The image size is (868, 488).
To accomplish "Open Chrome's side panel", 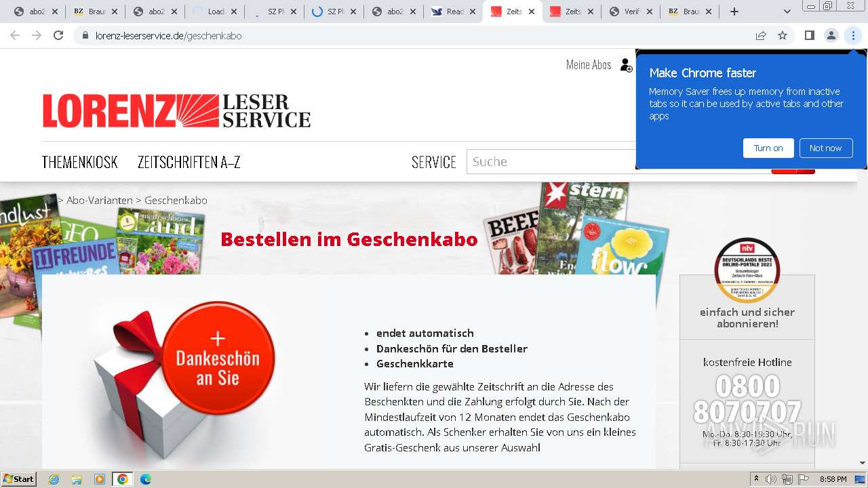I will (809, 35).
